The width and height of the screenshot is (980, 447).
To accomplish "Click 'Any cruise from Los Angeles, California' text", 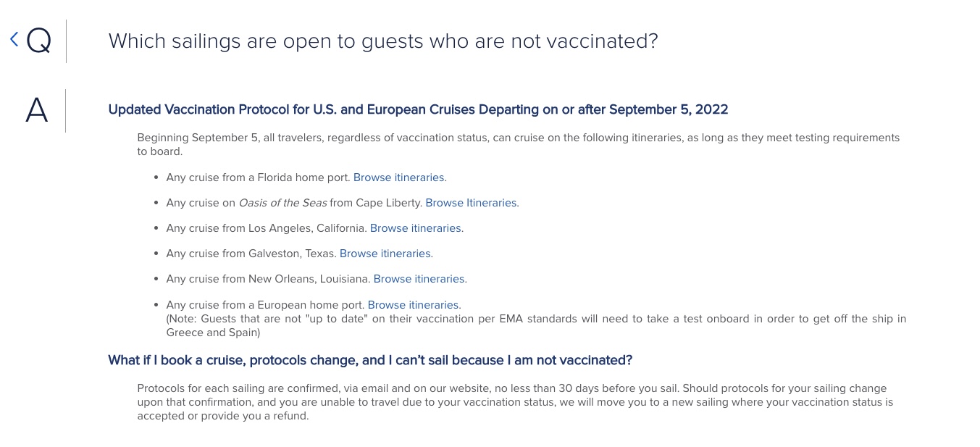I will (x=267, y=228).
